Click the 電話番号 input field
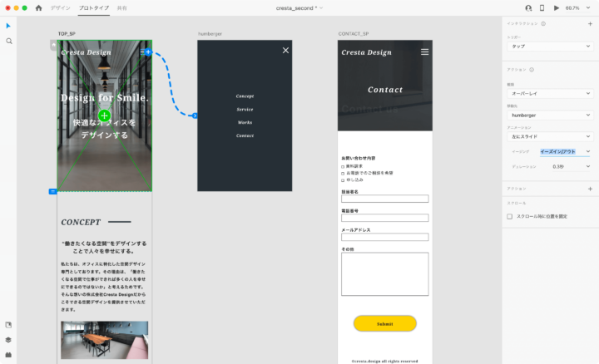Screen dimensions: 599x364 pyautogui.click(x=384, y=218)
